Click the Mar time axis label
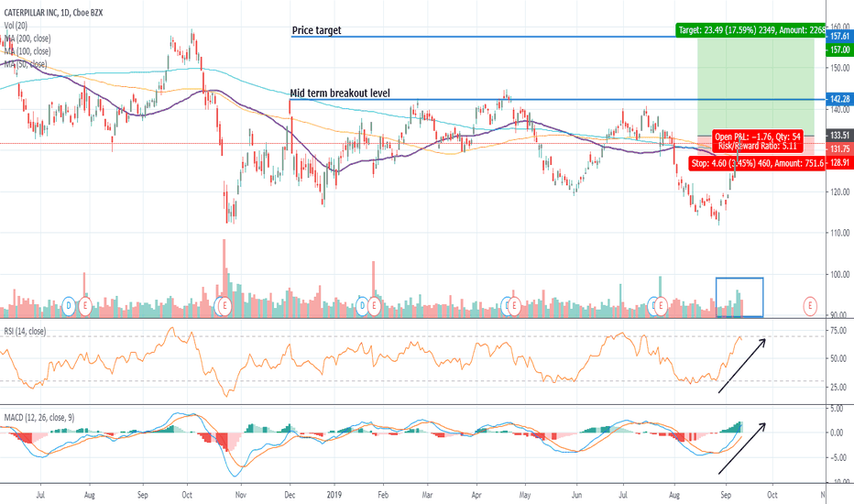 point(428,495)
